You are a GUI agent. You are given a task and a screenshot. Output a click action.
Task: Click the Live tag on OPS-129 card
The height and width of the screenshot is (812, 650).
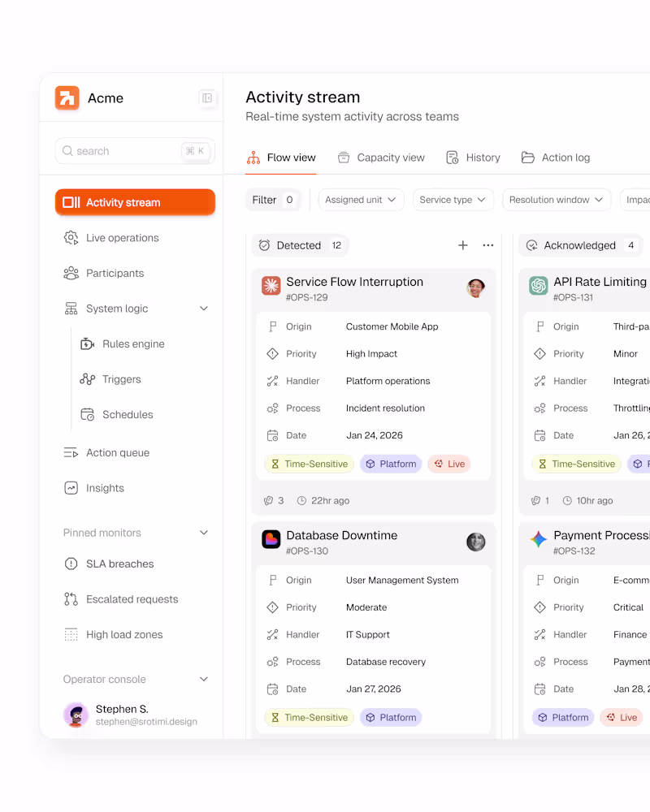pos(449,464)
